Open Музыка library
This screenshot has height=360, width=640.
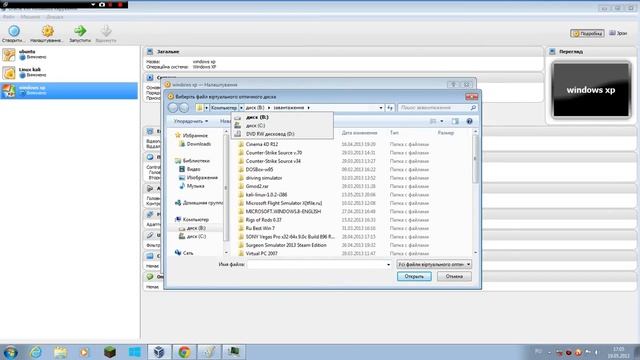(195, 186)
